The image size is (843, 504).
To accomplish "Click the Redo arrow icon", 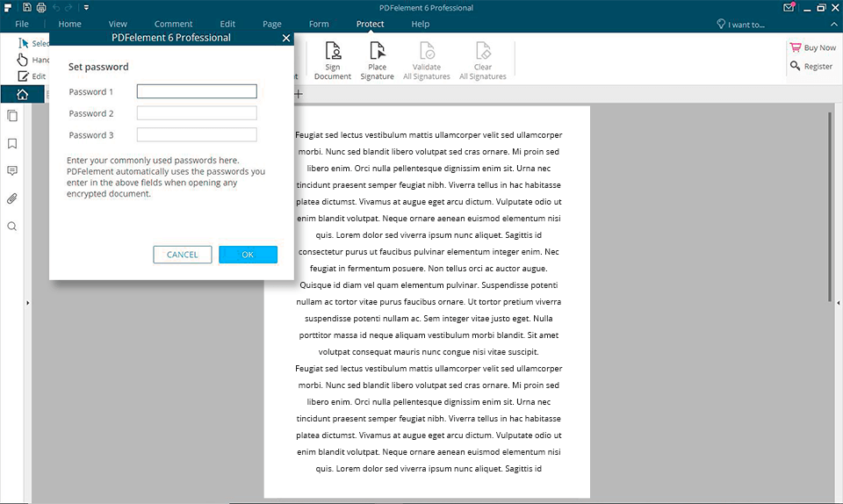I will pos(68,8).
